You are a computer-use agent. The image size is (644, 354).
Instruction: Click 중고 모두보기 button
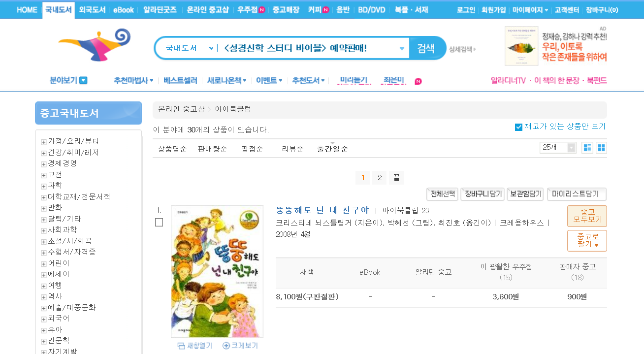(x=587, y=216)
